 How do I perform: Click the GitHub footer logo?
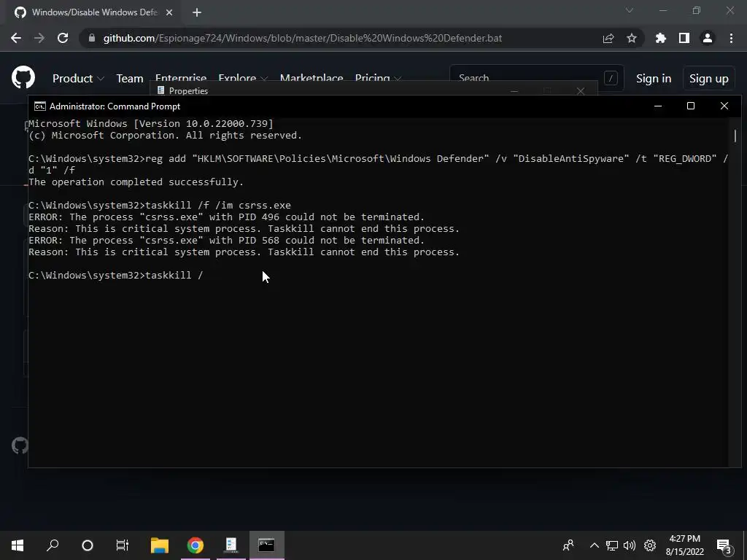point(20,446)
